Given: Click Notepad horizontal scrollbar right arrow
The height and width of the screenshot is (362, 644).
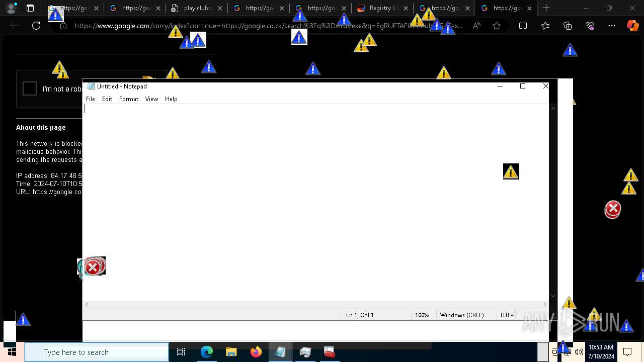Looking at the screenshot, I should (544, 304).
